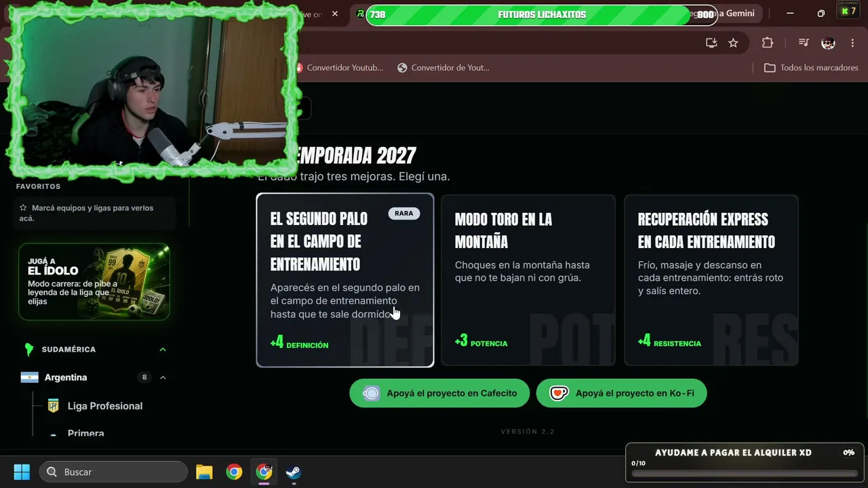The image size is (868, 488).
Task: Open the Convertidor de Yout... bookmark
Action: [x=443, y=68]
